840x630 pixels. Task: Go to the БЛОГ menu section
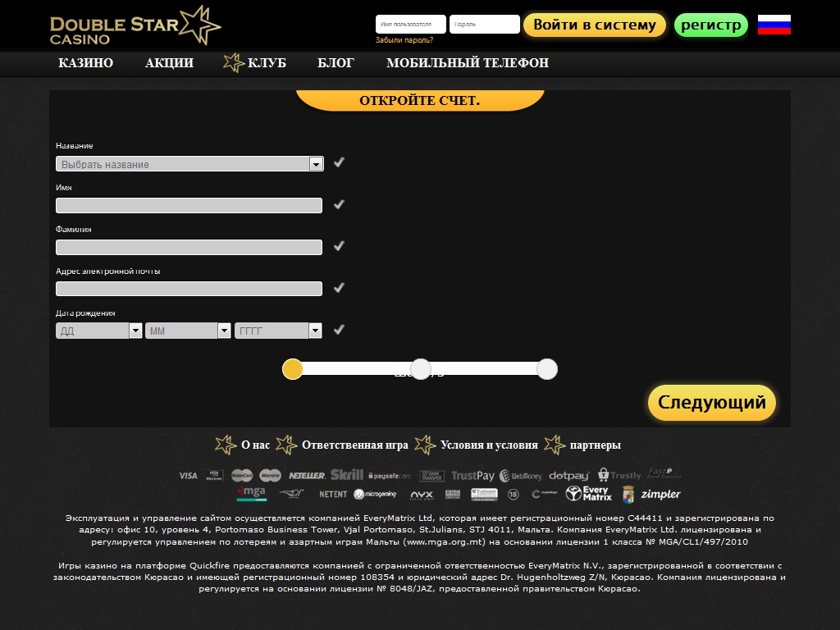click(336, 63)
